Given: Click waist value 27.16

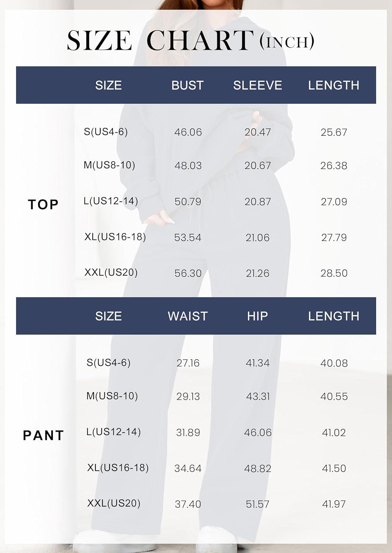Looking at the screenshot, I should (x=188, y=363).
